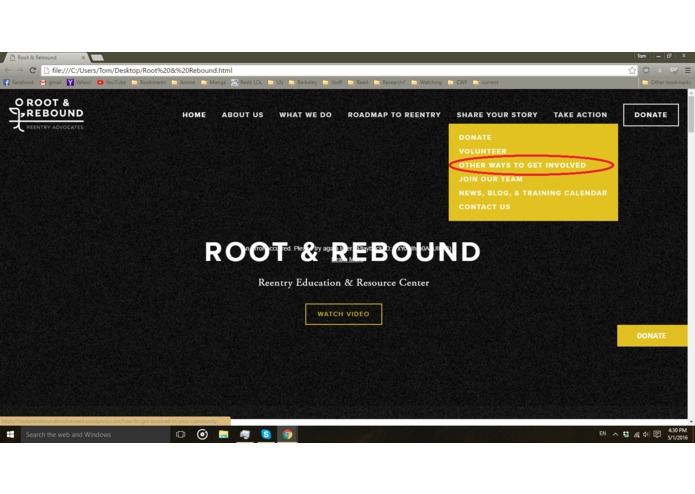This screenshot has width=695, height=494.
Task: Go back with the browser back arrow
Action: click(x=8, y=70)
